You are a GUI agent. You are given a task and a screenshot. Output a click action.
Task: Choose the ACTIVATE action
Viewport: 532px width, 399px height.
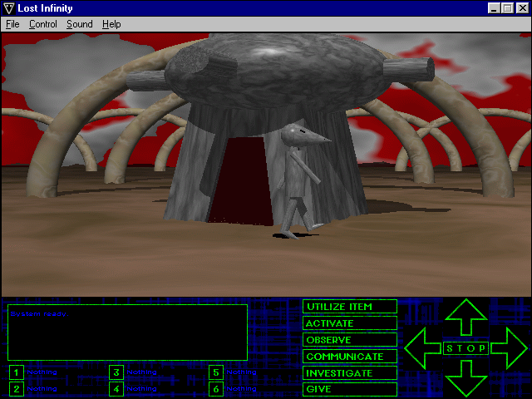pos(350,323)
